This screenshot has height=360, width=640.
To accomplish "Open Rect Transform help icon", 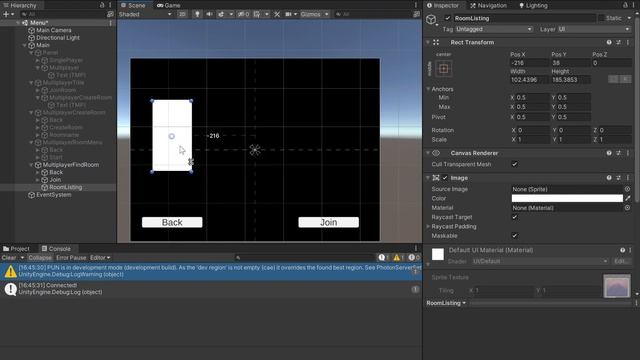I will pyautogui.click(x=609, y=42).
